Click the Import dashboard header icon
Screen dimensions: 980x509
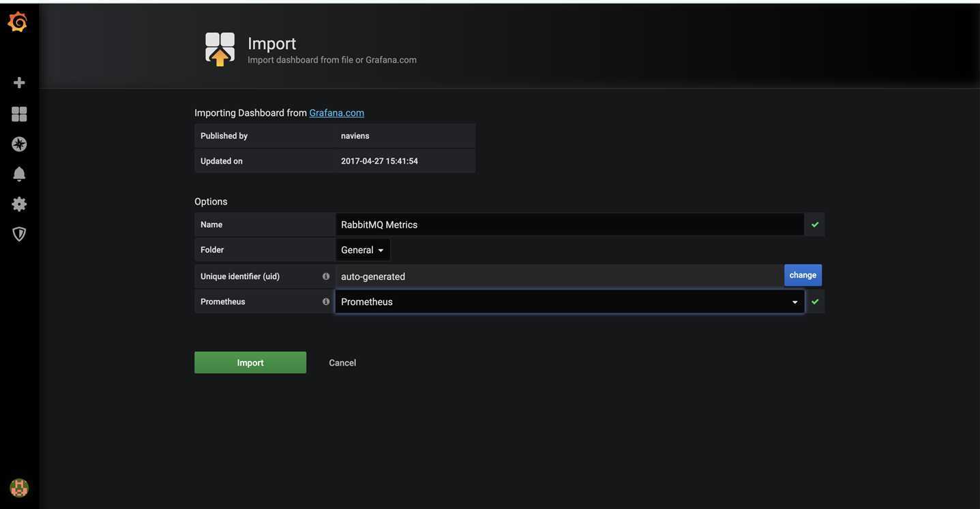(220, 49)
